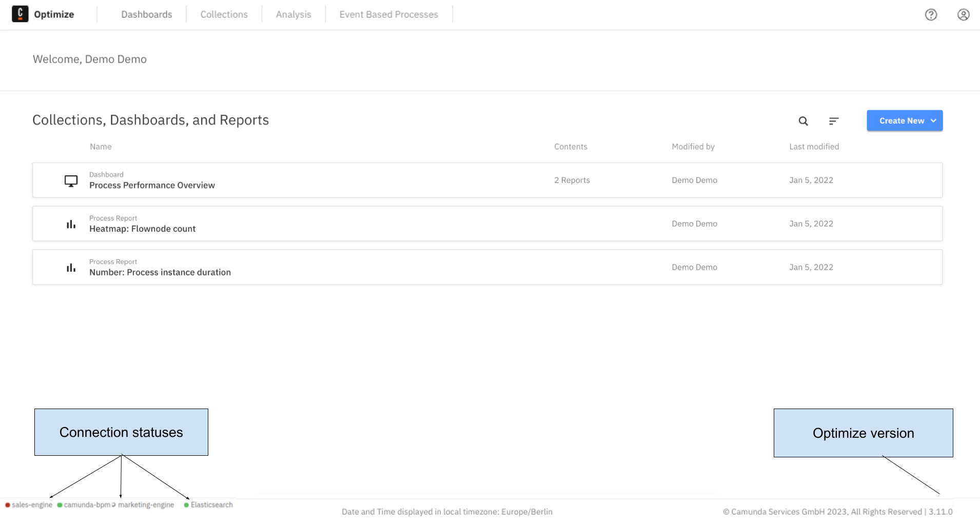
Task: Click the marketing-engine status label
Action: [146, 505]
